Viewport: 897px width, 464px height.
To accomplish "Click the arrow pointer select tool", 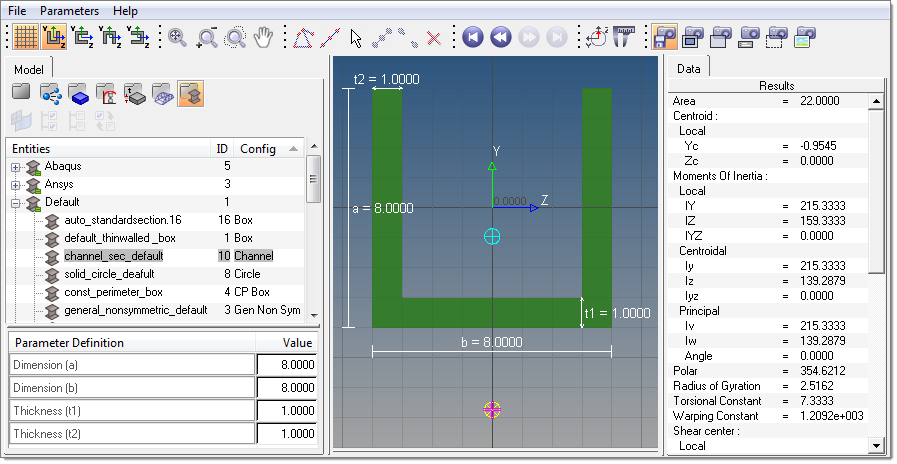I will coord(355,38).
